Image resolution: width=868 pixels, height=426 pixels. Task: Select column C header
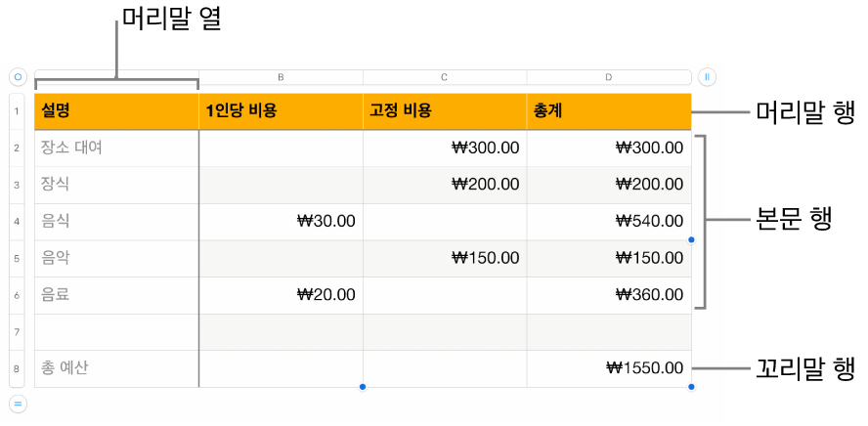click(445, 76)
